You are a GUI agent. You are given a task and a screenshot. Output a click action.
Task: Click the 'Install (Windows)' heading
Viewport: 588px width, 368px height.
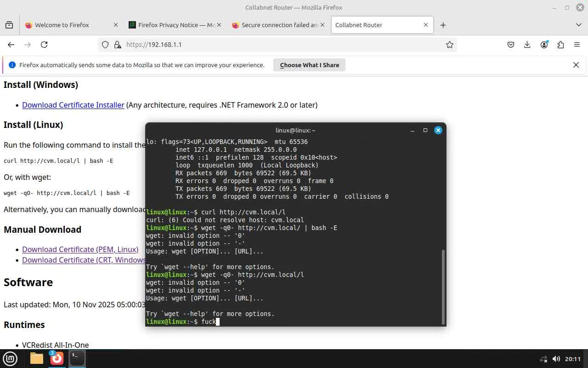tap(41, 85)
